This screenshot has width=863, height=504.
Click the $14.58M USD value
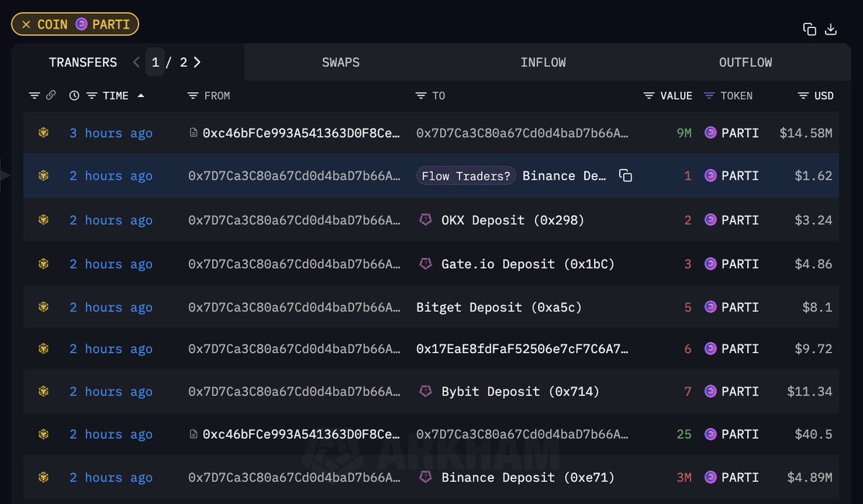(x=806, y=133)
